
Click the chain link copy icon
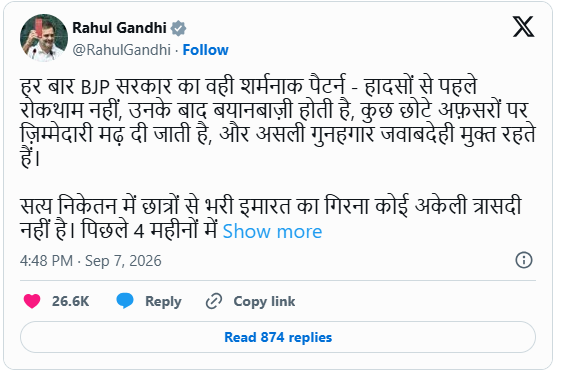tap(214, 301)
